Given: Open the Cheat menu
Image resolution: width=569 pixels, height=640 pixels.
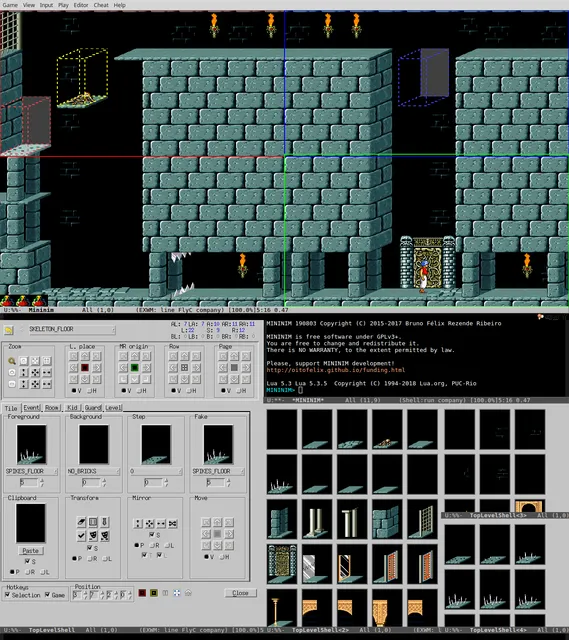Looking at the screenshot, I should click(101, 5).
